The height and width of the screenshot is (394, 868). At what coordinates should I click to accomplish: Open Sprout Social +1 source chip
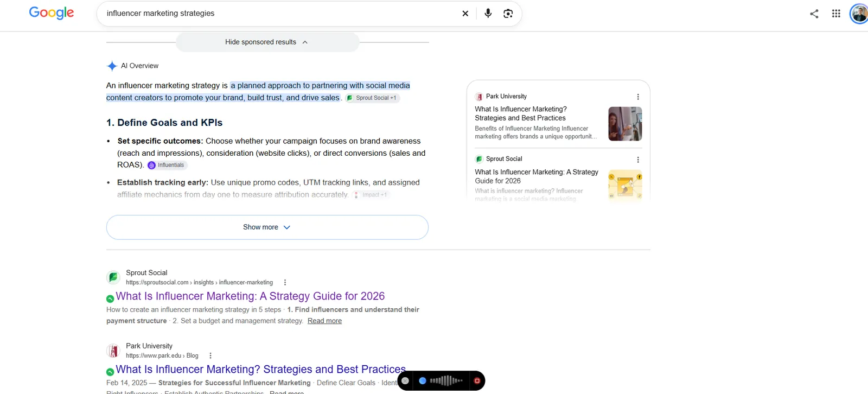372,98
